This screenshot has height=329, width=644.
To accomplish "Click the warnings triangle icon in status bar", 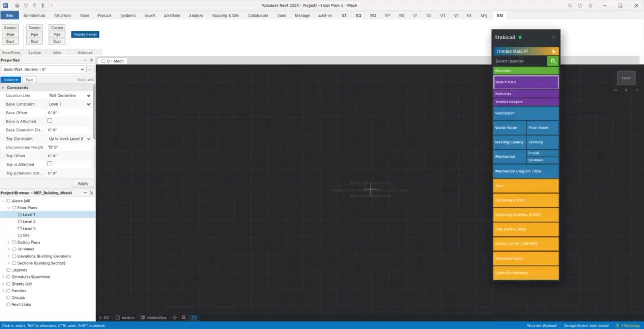I will [x=617, y=325].
